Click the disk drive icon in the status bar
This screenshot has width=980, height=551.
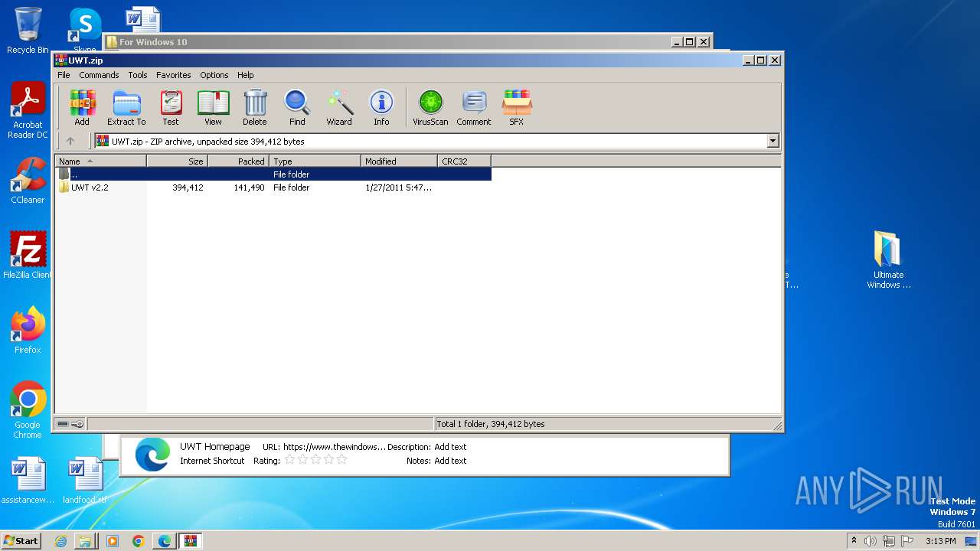point(63,424)
